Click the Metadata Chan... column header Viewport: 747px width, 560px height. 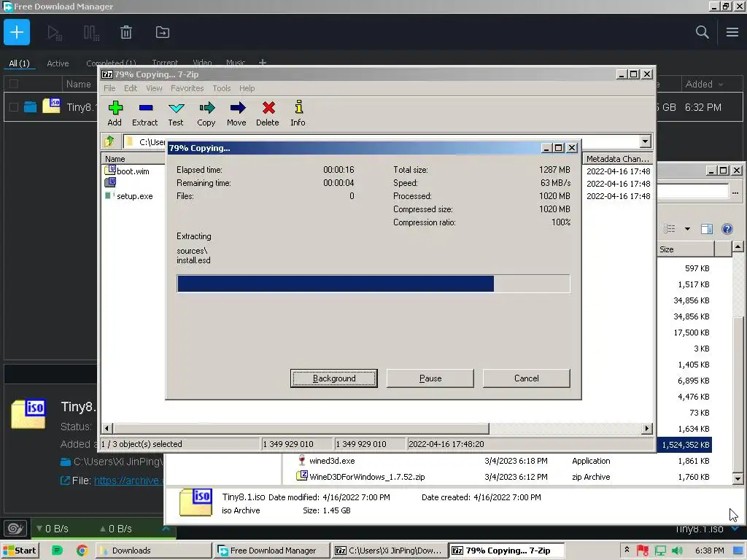pyautogui.click(x=617, y=159)
